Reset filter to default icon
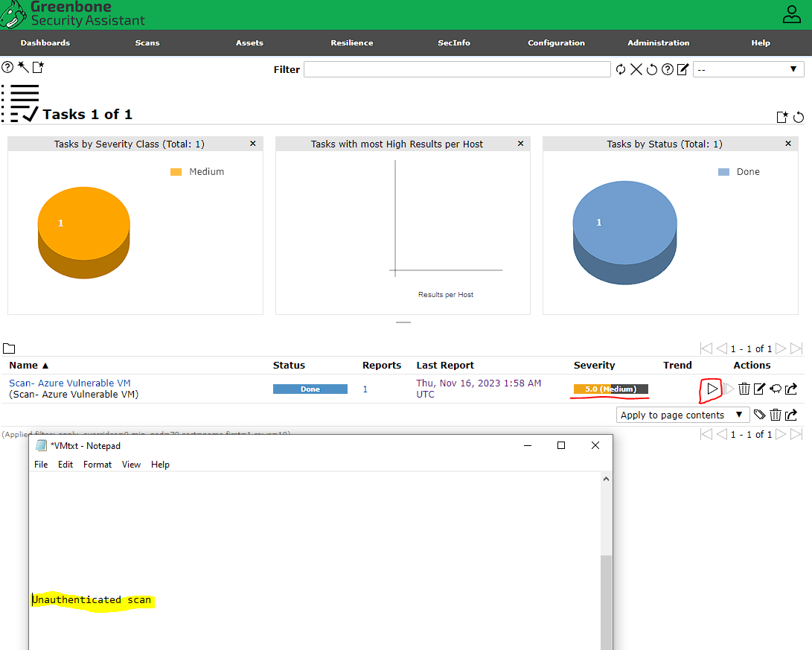This screenshot has height=650, width=812. 651,69
